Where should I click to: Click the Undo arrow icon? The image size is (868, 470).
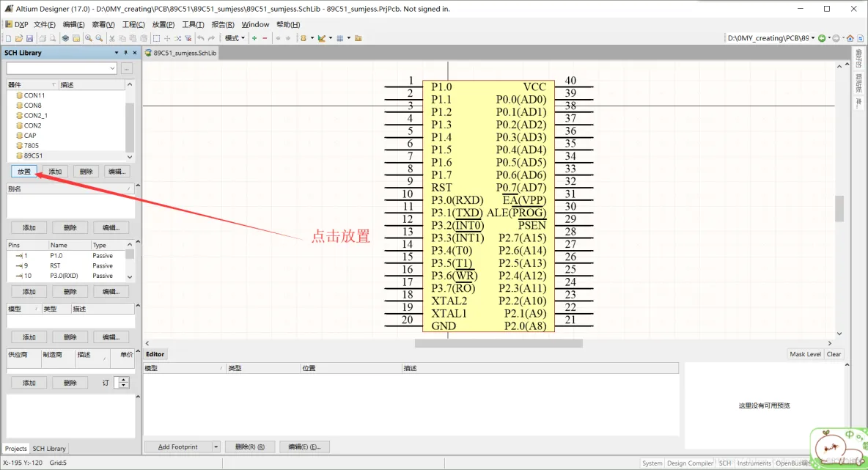pyautogui.click(x=200, y=38)
